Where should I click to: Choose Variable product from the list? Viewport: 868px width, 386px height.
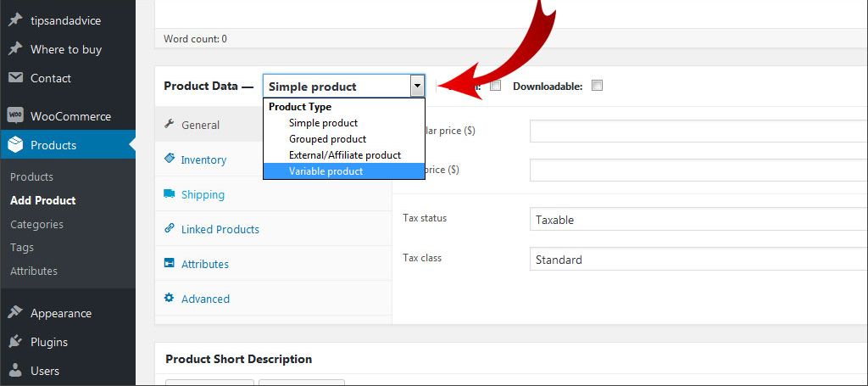click(325, 171)
